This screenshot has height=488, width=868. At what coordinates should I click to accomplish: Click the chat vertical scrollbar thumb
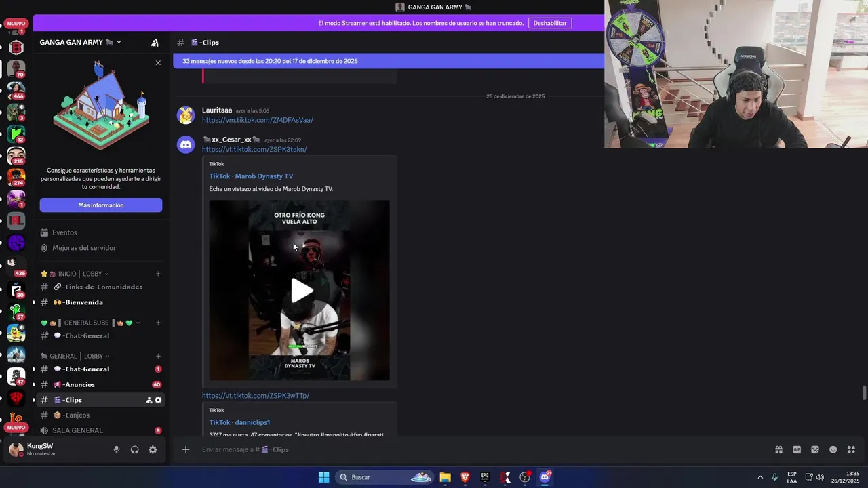pyautogui.click(x=864, y=393)
